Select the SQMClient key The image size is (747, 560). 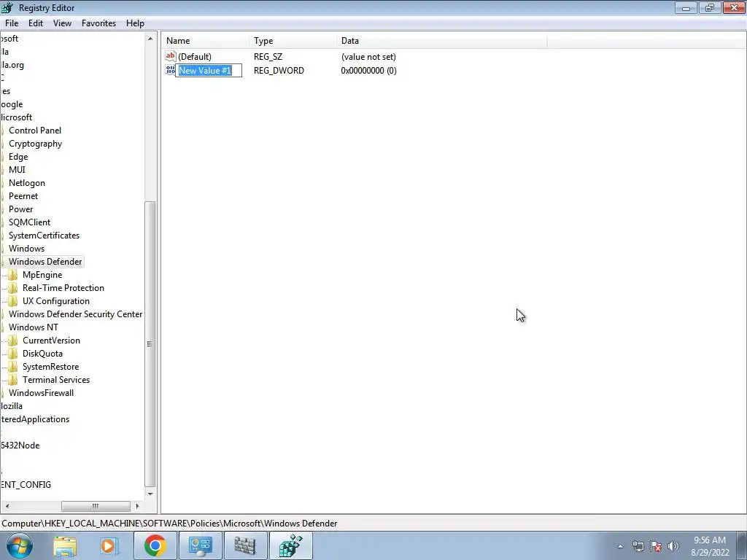pos(29,222)
